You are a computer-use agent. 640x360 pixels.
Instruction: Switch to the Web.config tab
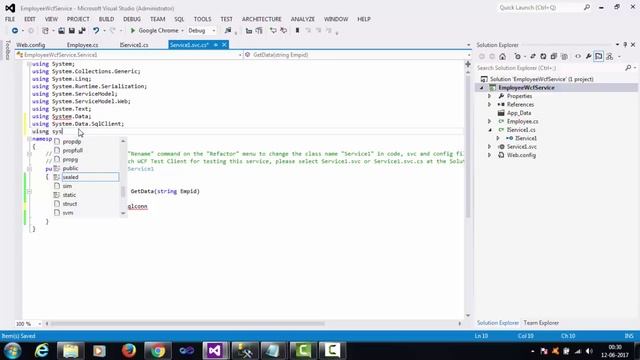pyautogui.click(x=31, y=45)
